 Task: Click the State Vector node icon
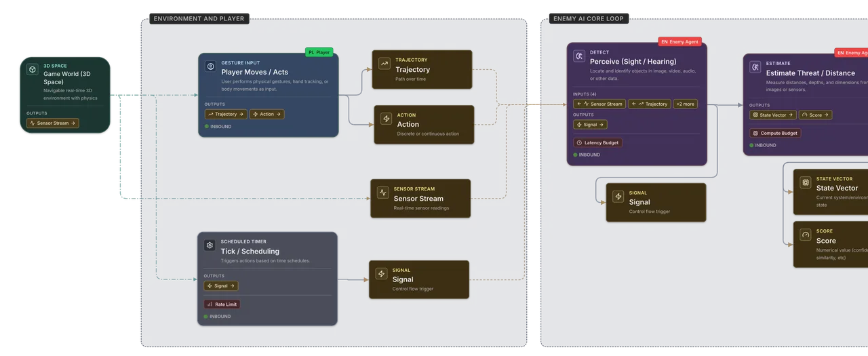click(x=806, y=182)
